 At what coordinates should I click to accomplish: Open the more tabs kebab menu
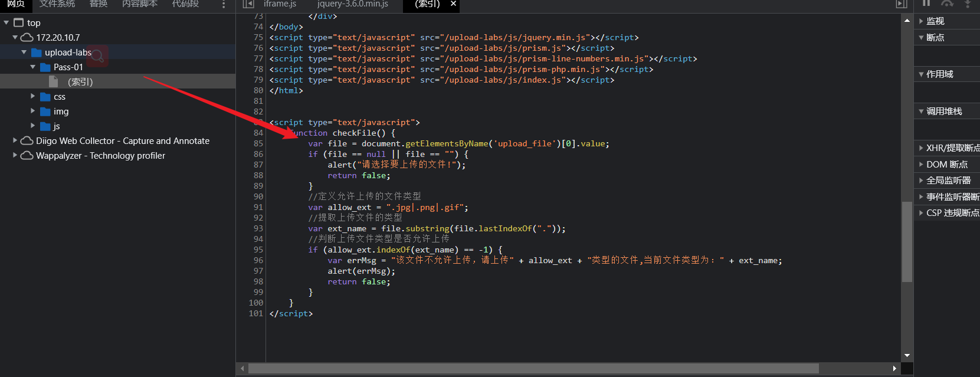223,4
